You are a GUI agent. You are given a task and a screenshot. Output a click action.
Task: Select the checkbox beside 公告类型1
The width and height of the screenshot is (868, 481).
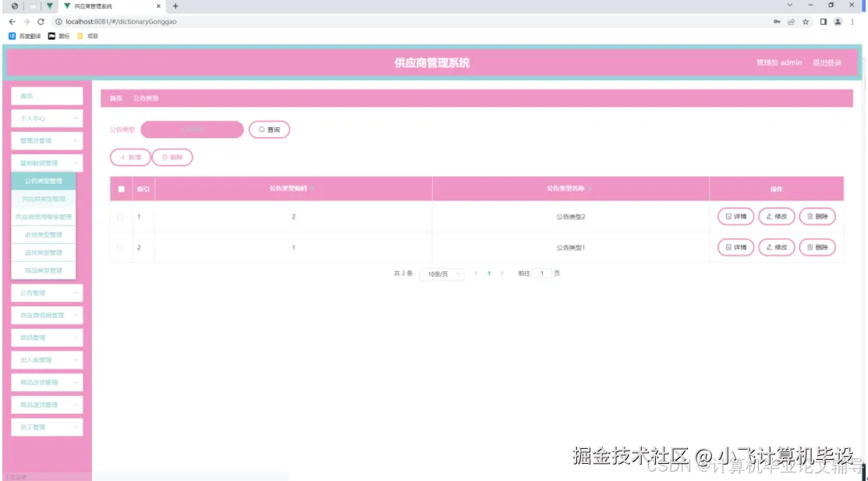tap(119, 247)
